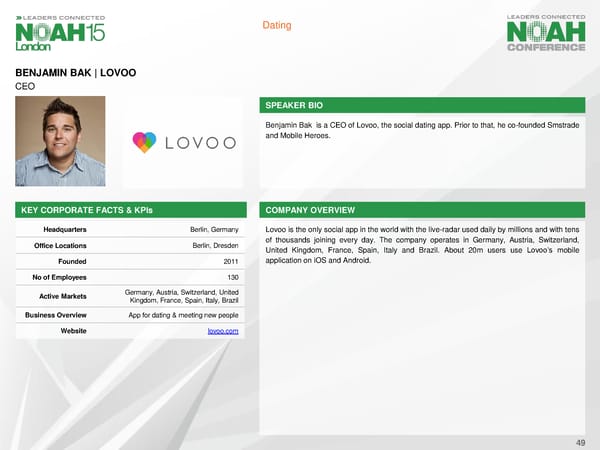
Task: Click the CEO subtitle under the name
Action: pos(24,87)
